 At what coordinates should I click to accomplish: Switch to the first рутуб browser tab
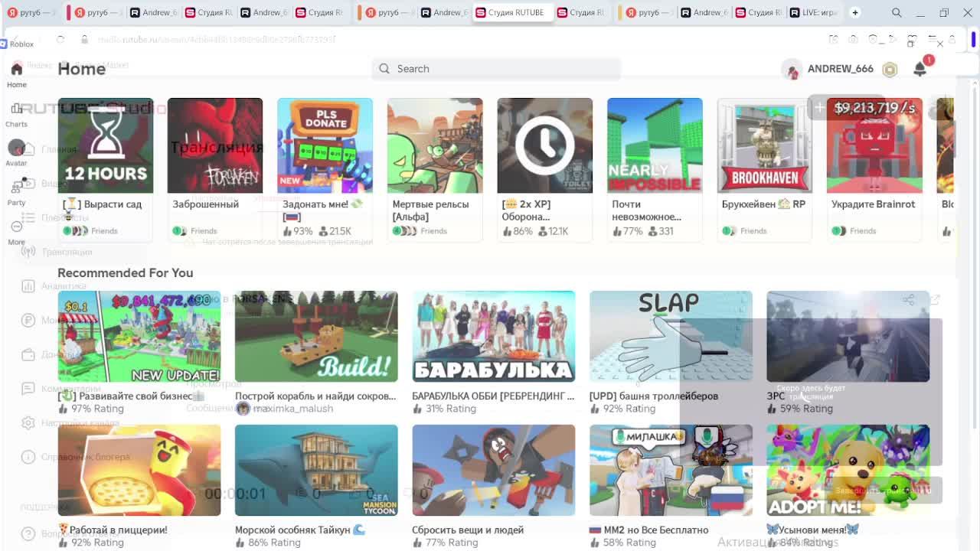pos(32,12)
